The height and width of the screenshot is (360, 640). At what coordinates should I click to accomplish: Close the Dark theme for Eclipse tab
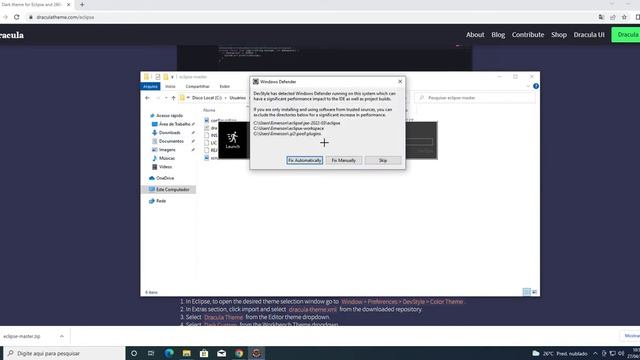click(x=69, y=4)
